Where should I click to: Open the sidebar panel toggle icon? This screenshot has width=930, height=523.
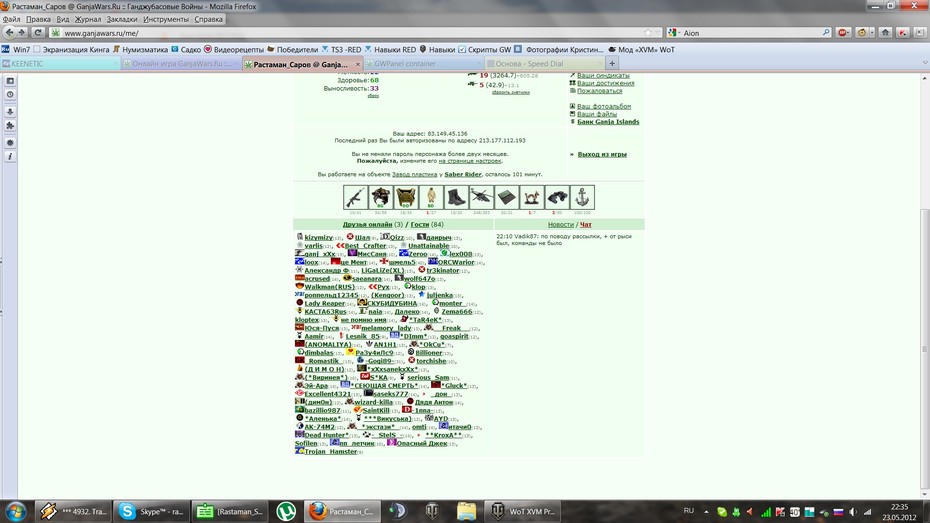point(10,81)
